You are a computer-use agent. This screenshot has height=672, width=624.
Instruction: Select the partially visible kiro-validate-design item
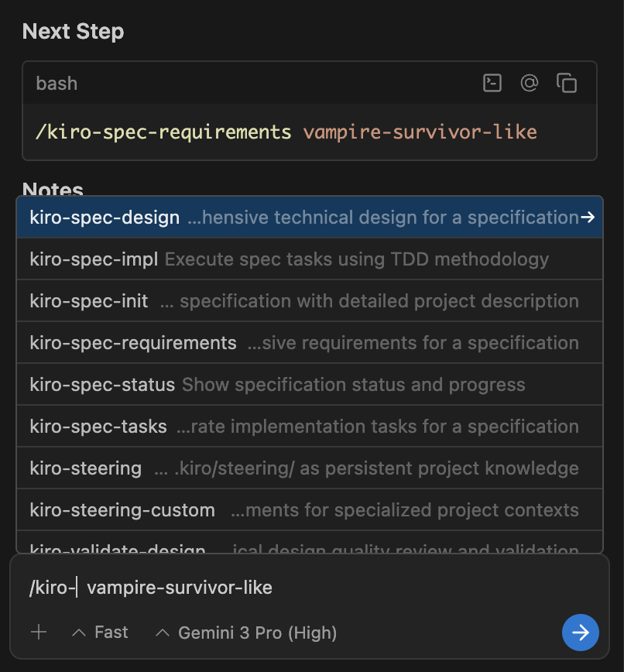[118, 547]
